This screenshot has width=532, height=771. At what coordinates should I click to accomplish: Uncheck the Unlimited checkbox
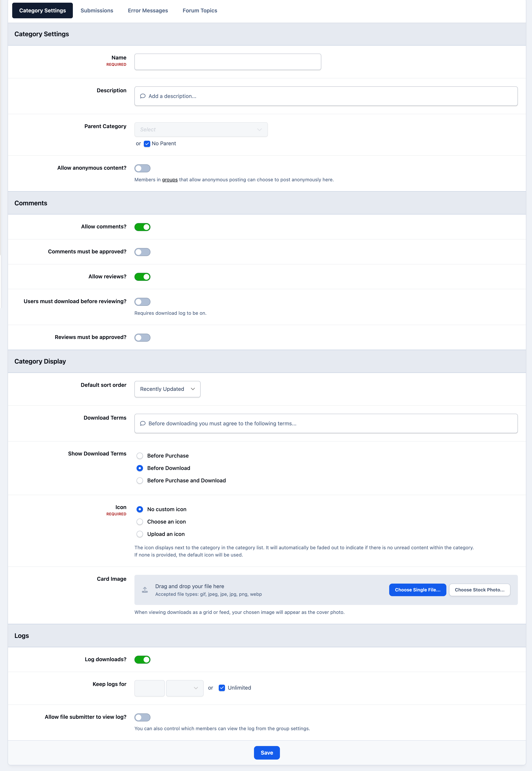(222, 688)
